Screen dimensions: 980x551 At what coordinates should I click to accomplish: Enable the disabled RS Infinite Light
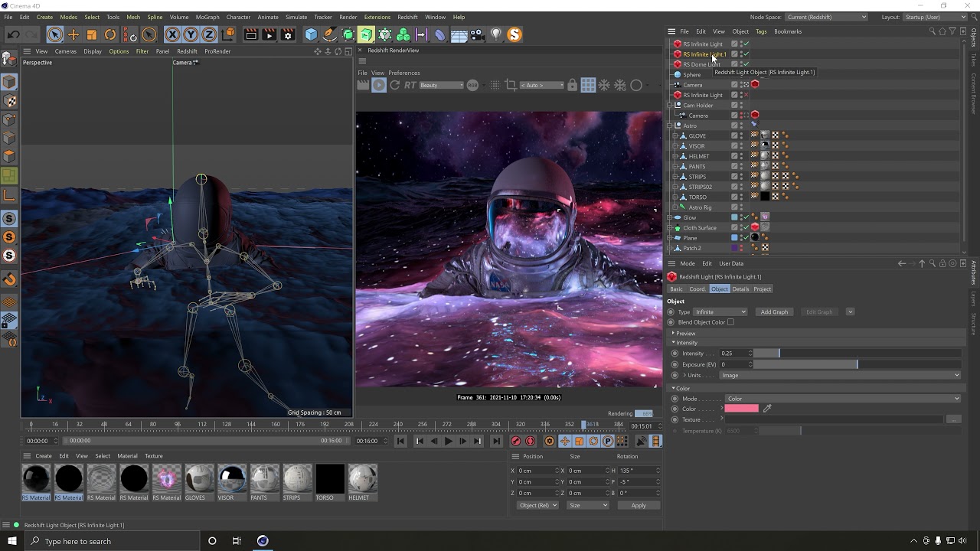(x=746, y=95)
